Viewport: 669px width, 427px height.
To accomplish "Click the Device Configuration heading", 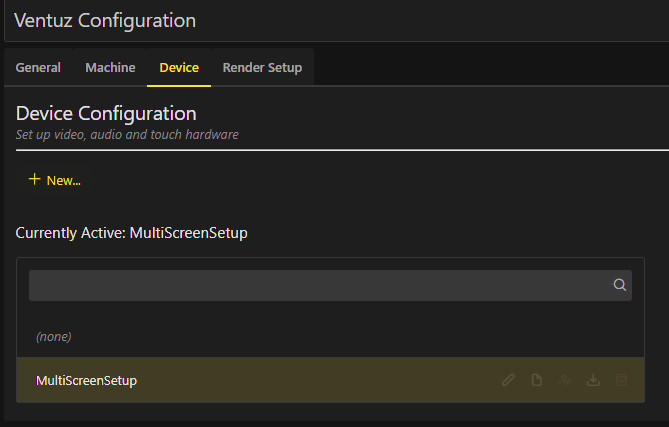I will pos(106,113).
